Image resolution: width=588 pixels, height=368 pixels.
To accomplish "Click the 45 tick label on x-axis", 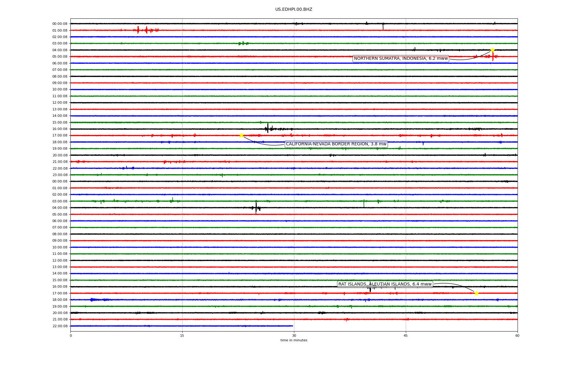I will (x=406, y=335).
